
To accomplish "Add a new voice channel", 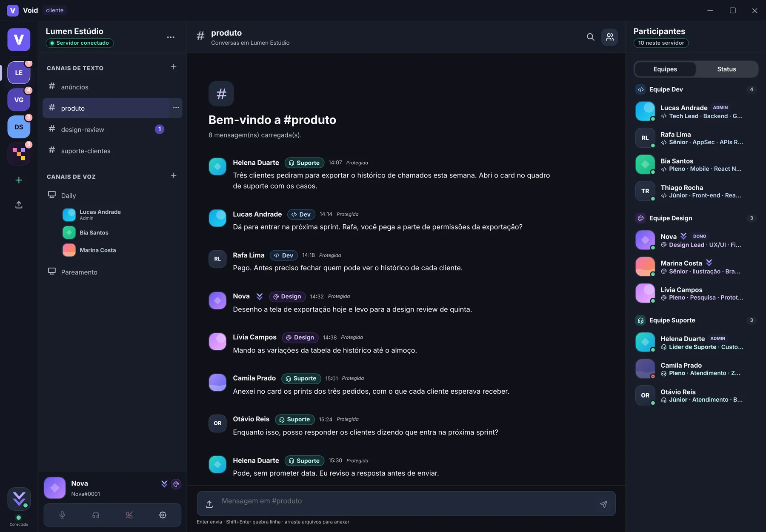I will [x=174, y=175].
